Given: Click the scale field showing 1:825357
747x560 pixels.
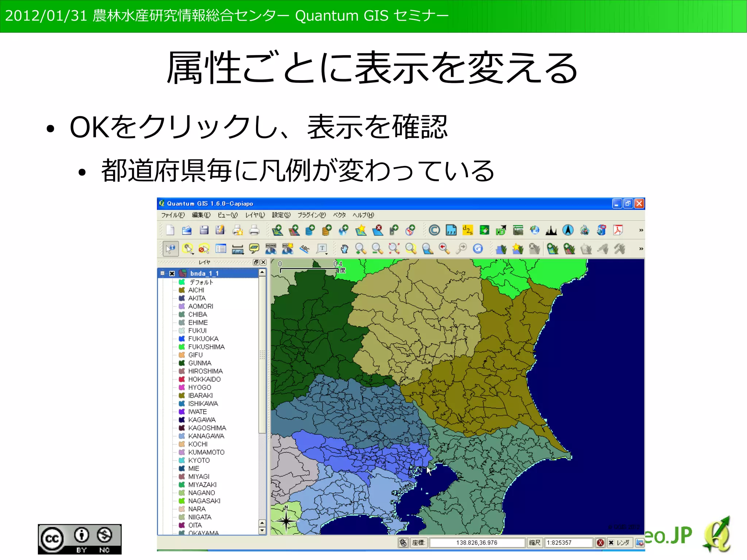Looking at the screenshot, I should [x=569, y=543].
